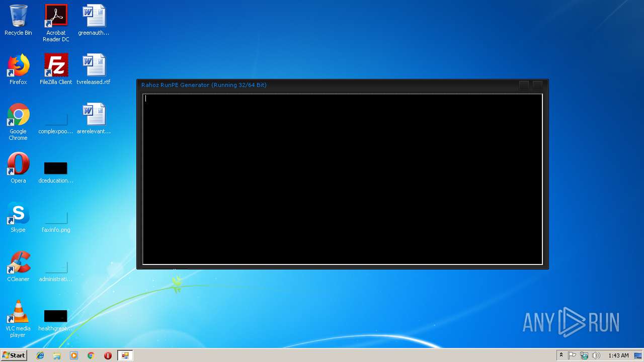Select the healthgreat file icon
The image size is (644, 362).
[56, 321]
